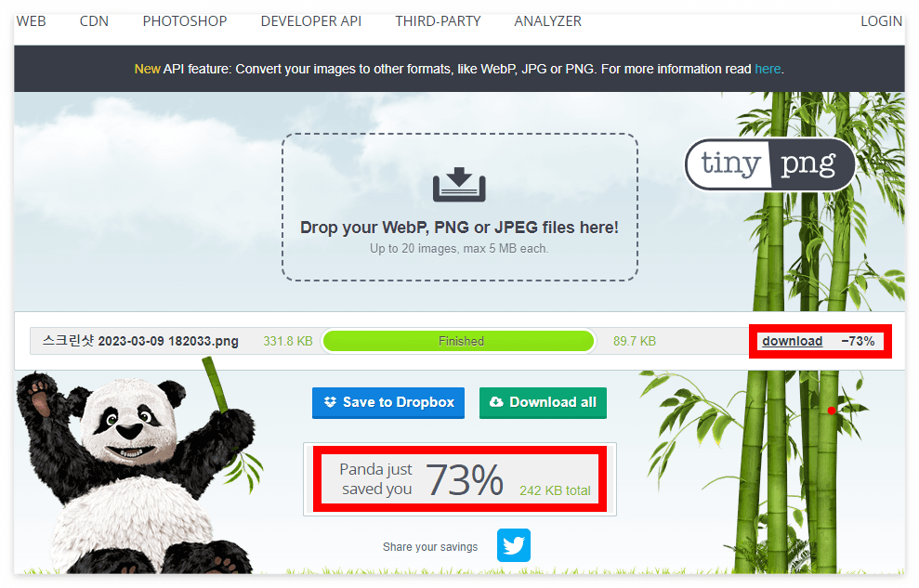Image resolution: width=919 pixels, height=588 pixels.
Task: Follow the 'here' link in the banner
Action: coord(768,69)
